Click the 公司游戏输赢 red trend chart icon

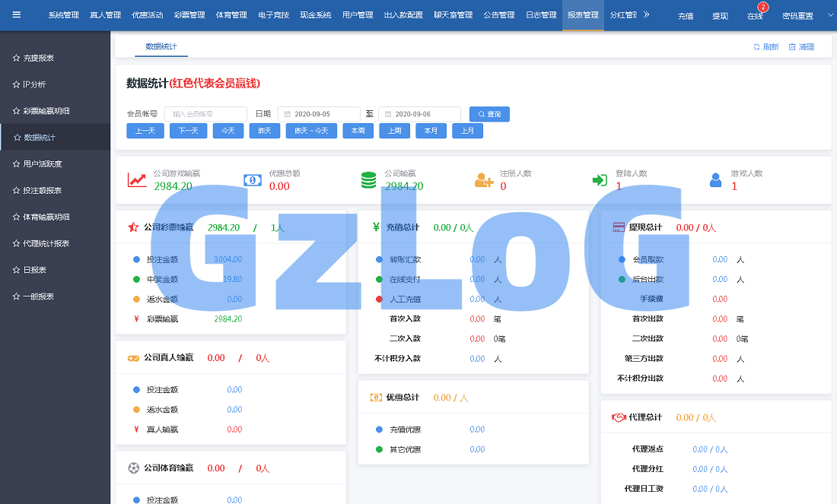pos(137,179)
